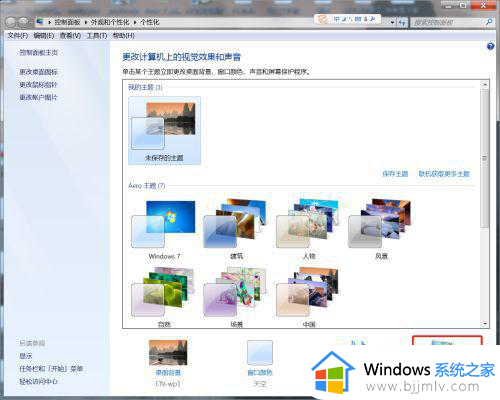This screenshot has width=500, height=400.
Task: Close the personalization window
Action: [483, 5]
